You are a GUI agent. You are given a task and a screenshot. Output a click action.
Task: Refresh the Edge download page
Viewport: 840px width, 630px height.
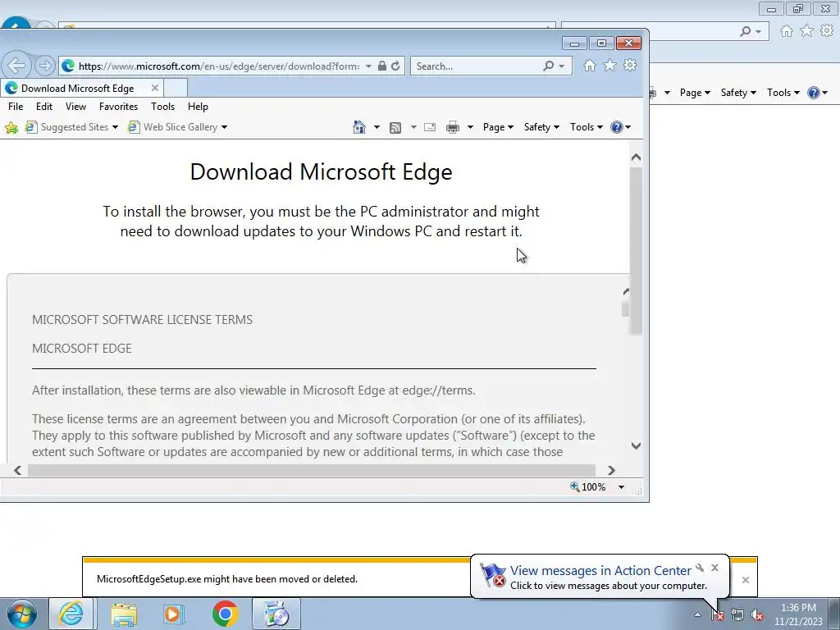pos(395,66)
